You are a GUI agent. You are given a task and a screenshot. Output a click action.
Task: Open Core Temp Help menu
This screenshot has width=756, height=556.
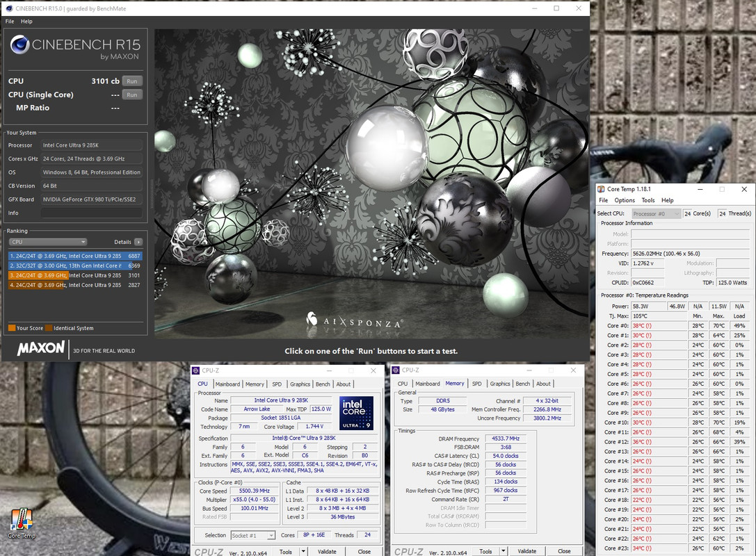coord(667,200)
